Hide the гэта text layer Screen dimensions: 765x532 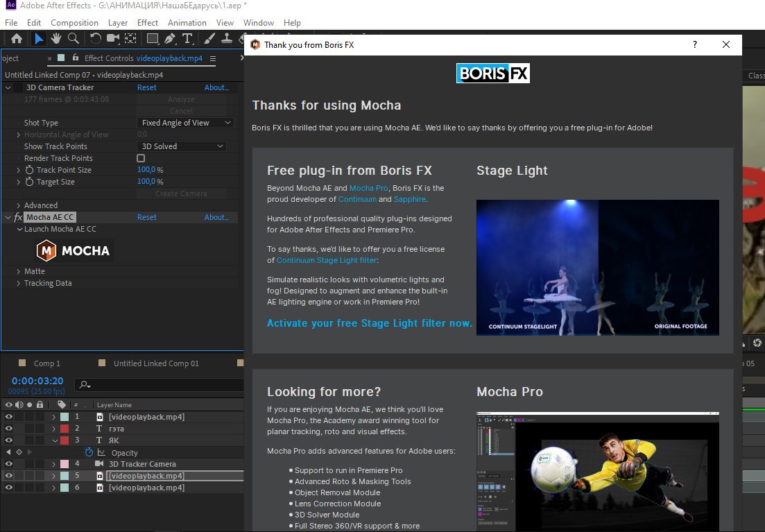pos(8,429)
